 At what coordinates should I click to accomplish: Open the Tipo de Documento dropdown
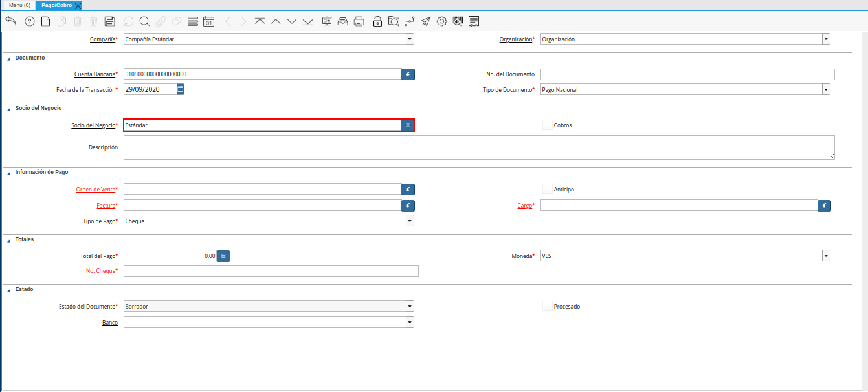pyautogui.click(x=826, y=89)
